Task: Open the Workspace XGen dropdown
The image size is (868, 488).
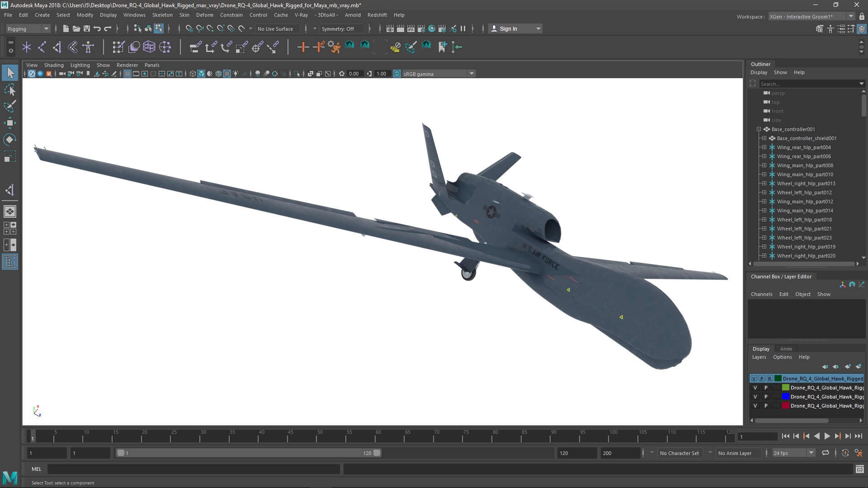Action: pos(811,16)
